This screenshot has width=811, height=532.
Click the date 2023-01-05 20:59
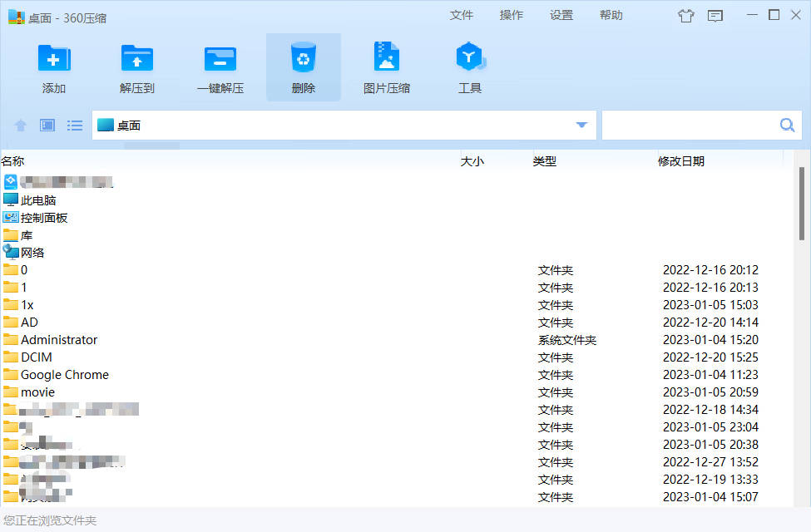tap(710, 392)
